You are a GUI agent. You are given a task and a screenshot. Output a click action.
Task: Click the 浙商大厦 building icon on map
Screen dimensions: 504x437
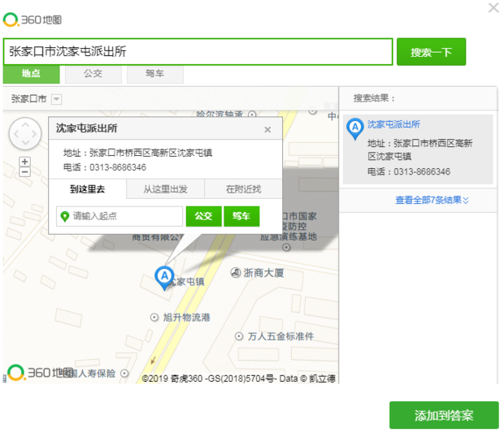236,273
